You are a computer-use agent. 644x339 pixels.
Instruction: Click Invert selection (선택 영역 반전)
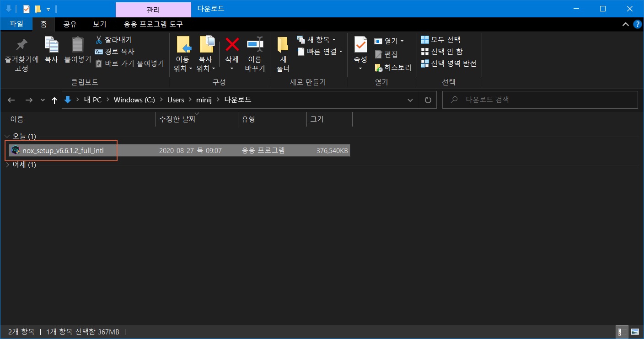pos(449,64)
